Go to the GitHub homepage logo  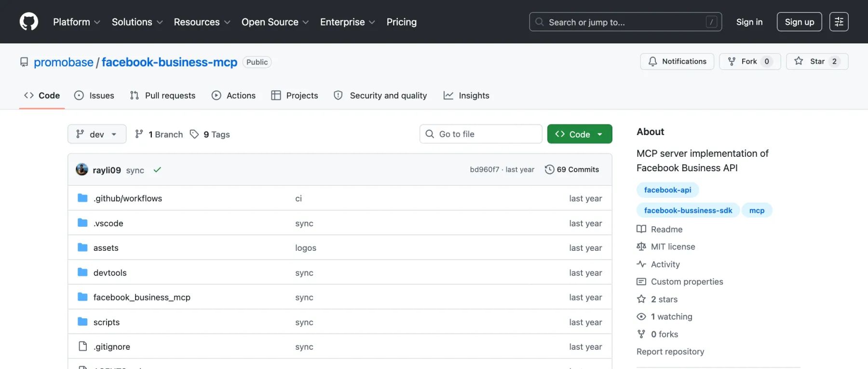(29, 22)
